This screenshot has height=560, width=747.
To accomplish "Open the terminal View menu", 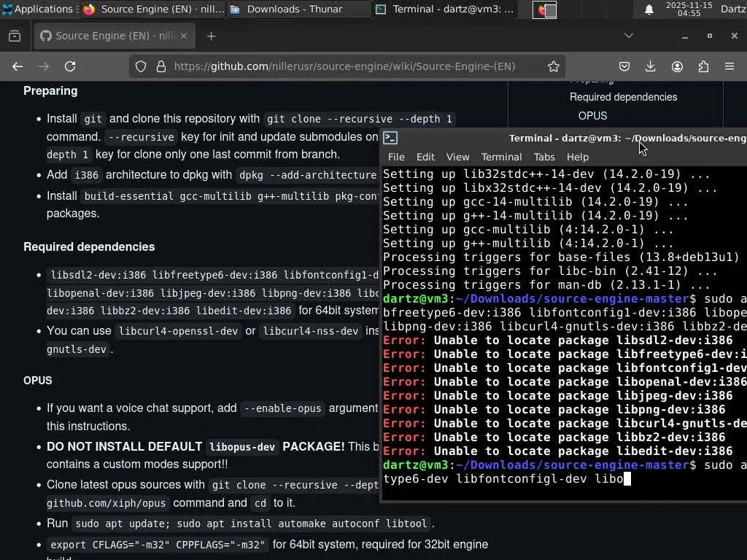I will tap(458, 157).
